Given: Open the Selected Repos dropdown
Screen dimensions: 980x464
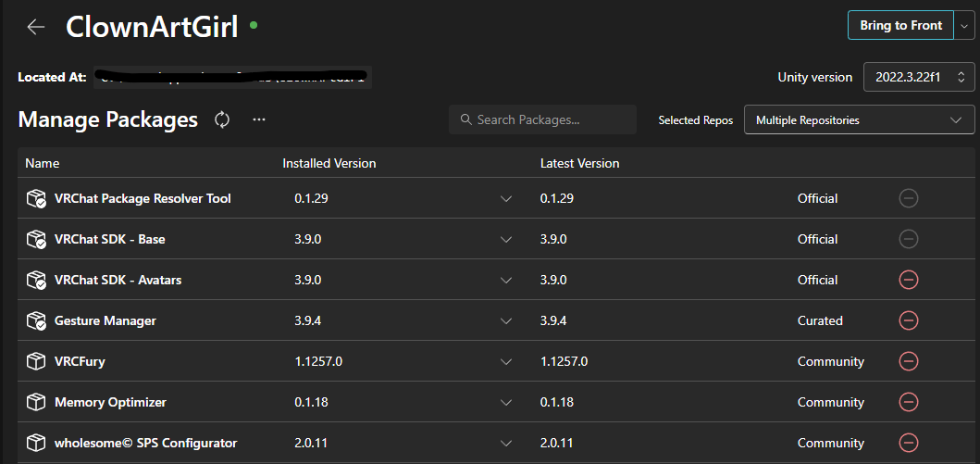Looking at the screenshot, I should pos(859,120).
